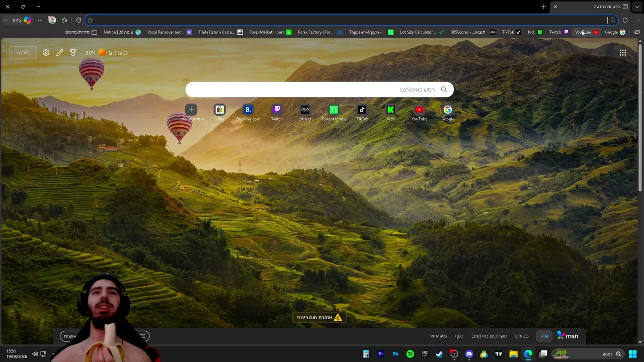Open a new browser tab

(543, 7)
